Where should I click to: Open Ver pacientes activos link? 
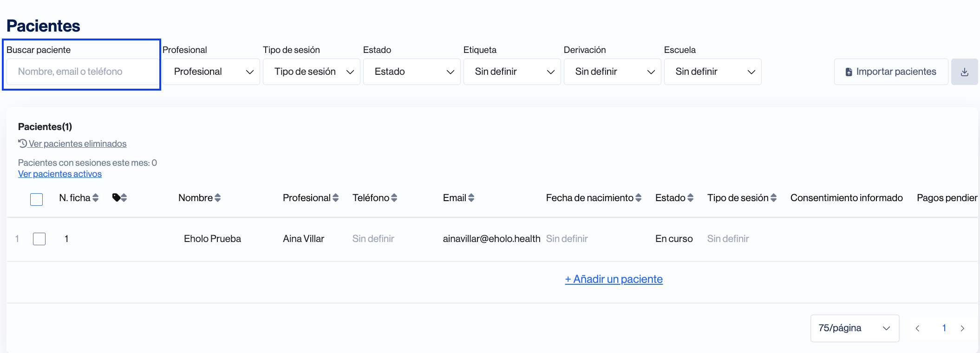(x=60, y=174)
